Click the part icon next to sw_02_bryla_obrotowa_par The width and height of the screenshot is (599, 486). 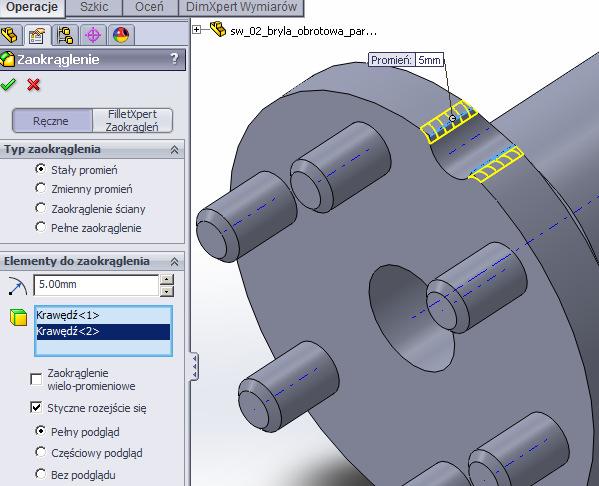(218, 29)
